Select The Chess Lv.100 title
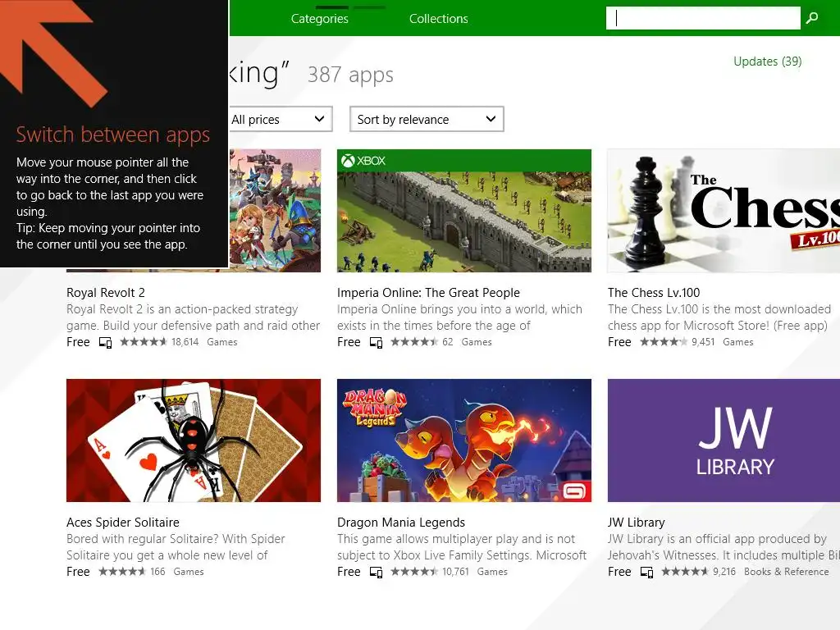840x630 pixels. (x=654, y=293)
